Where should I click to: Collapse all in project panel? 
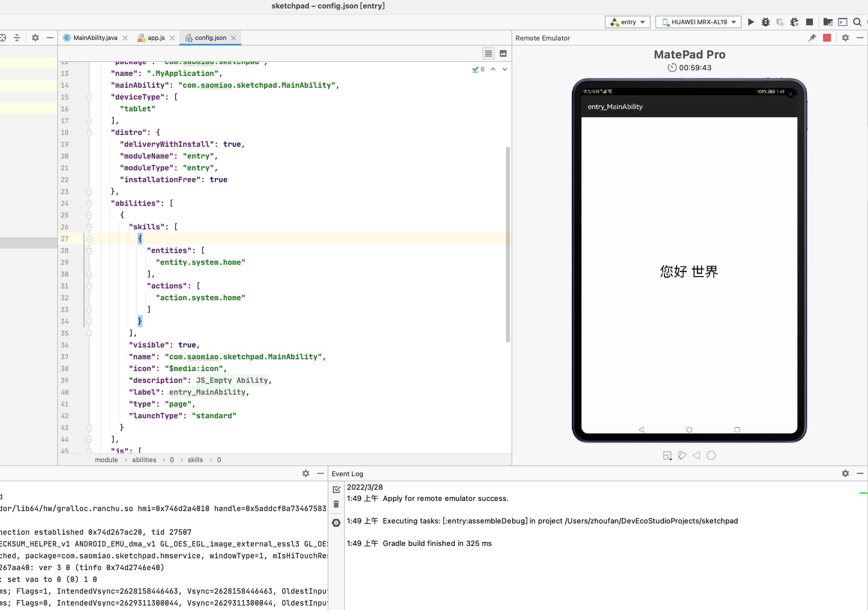17,37
